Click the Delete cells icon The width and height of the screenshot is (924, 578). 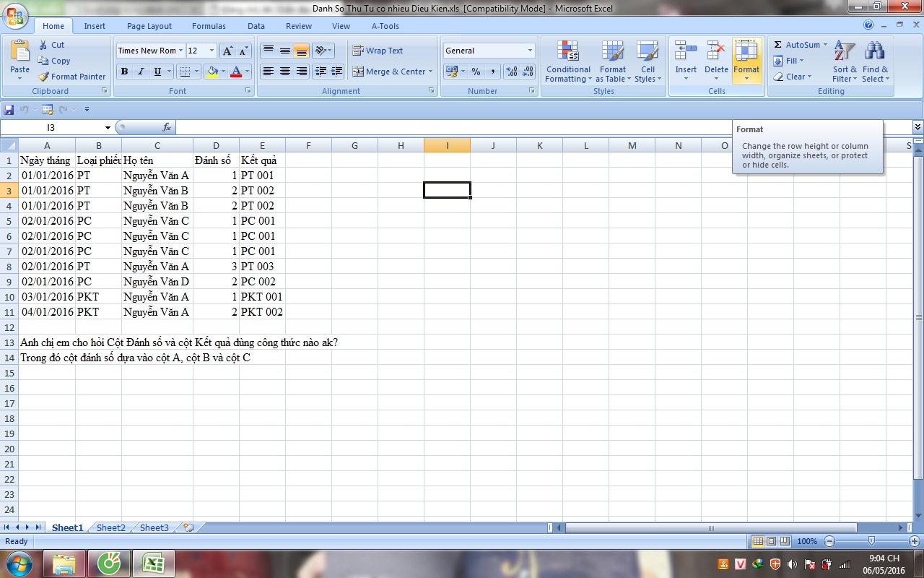pyautogui.click(x=716, y=52)
